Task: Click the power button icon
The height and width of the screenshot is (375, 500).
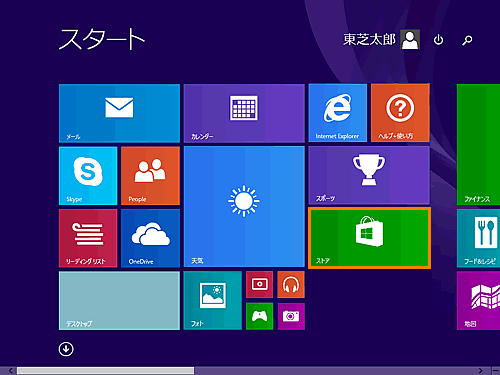Action: pyautogui.click(x=438, y=40)
